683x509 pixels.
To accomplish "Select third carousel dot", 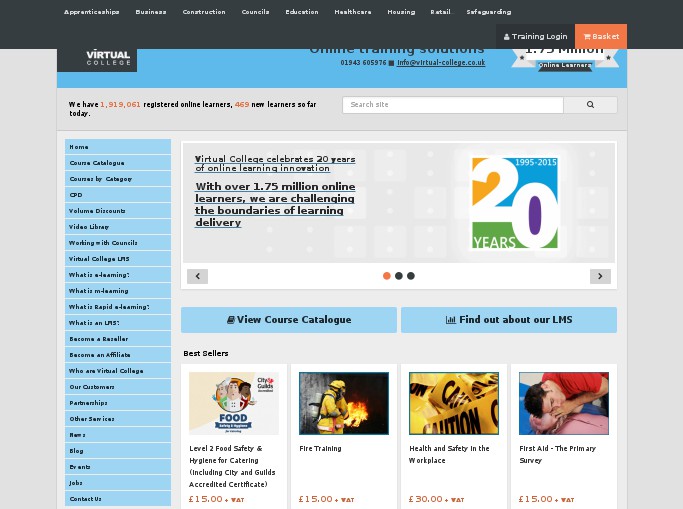I will [x=411, y=276].
